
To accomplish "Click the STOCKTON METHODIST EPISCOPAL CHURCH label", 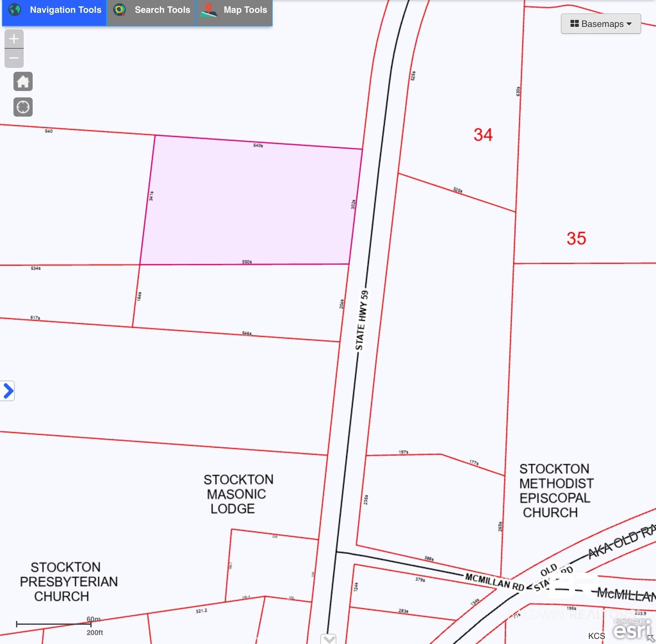I will tap(556, 491).
